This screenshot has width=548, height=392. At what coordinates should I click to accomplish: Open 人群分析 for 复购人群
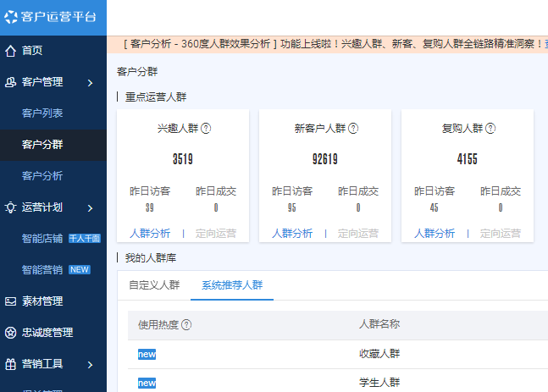point(435,234)
